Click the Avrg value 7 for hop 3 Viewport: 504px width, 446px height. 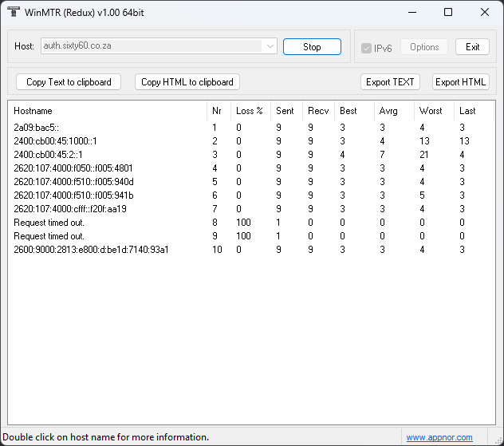click(x=382, y=155)
